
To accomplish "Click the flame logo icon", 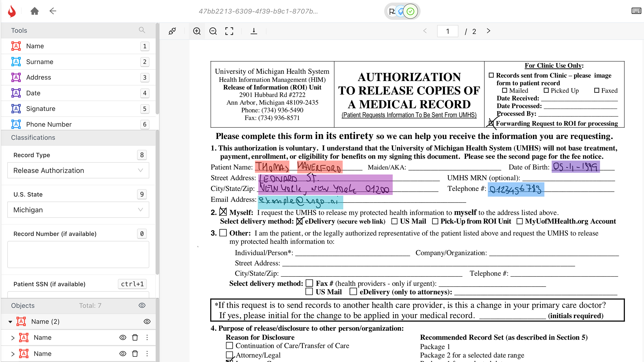I will pos(12,11).
